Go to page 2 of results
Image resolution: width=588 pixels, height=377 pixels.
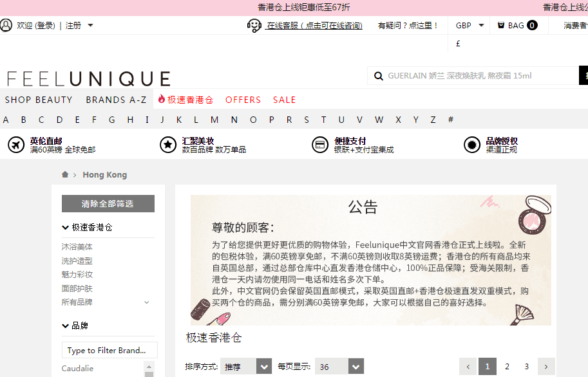pyautogui.click(x=507, y=367)
